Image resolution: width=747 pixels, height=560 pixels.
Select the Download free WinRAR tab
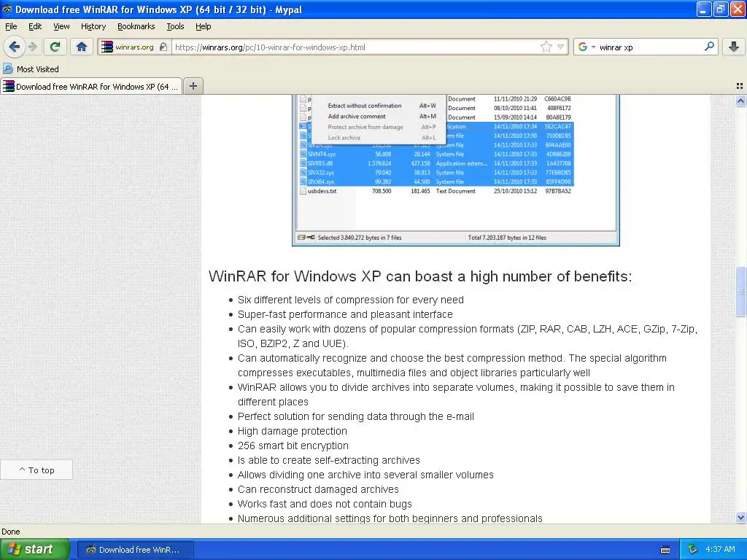[x=91, y=86]
